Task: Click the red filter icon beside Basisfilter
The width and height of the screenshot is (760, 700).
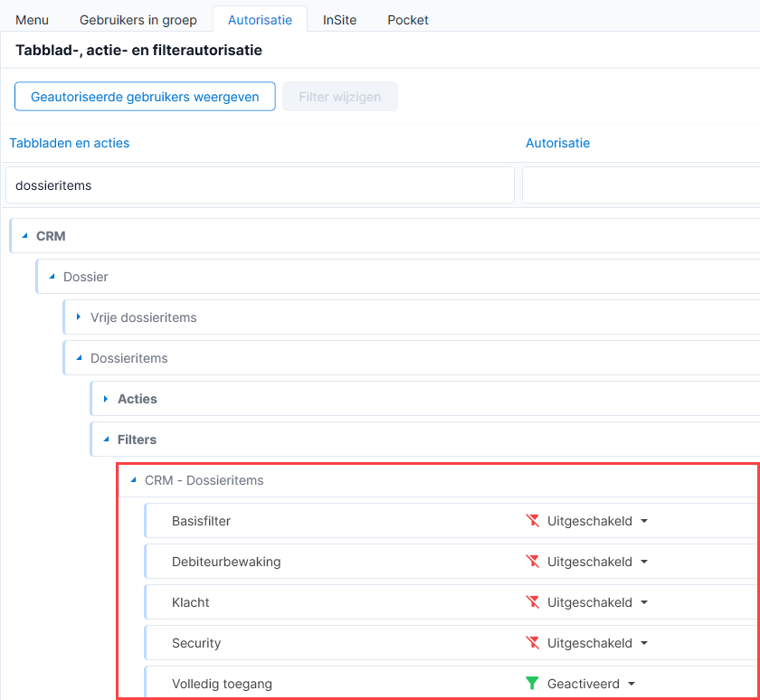Action: 532,521
